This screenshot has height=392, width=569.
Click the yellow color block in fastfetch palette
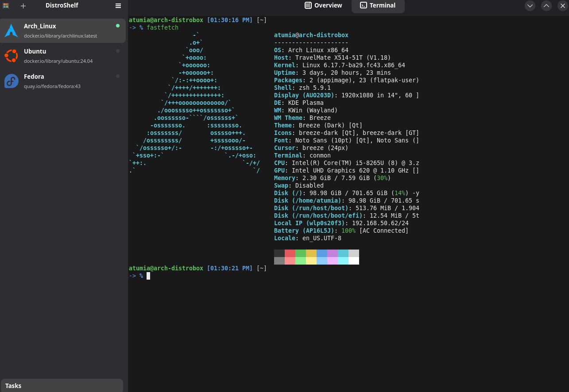(311, 253)
